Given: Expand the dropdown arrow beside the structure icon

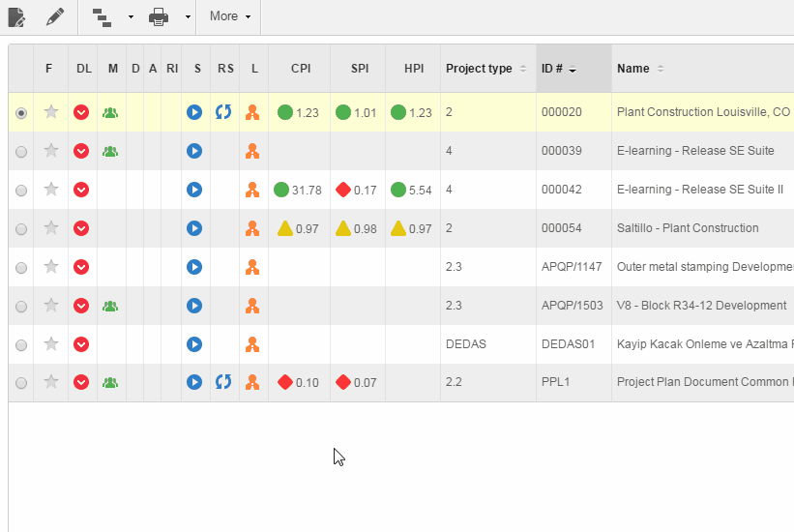Looking at the screenshot, I should click(130, 17).
